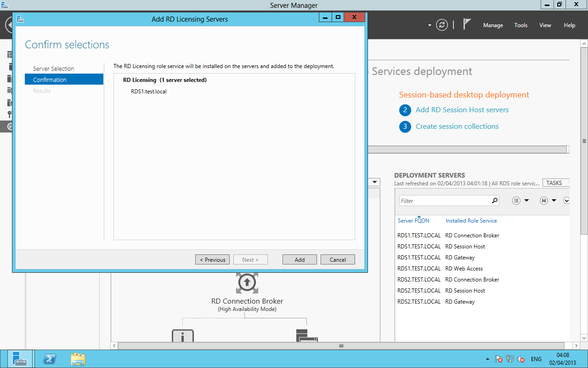The height and width of the screenshot is (368, 588).
Task: Click the muted speaker tray icon
Action: coord(521,359)
